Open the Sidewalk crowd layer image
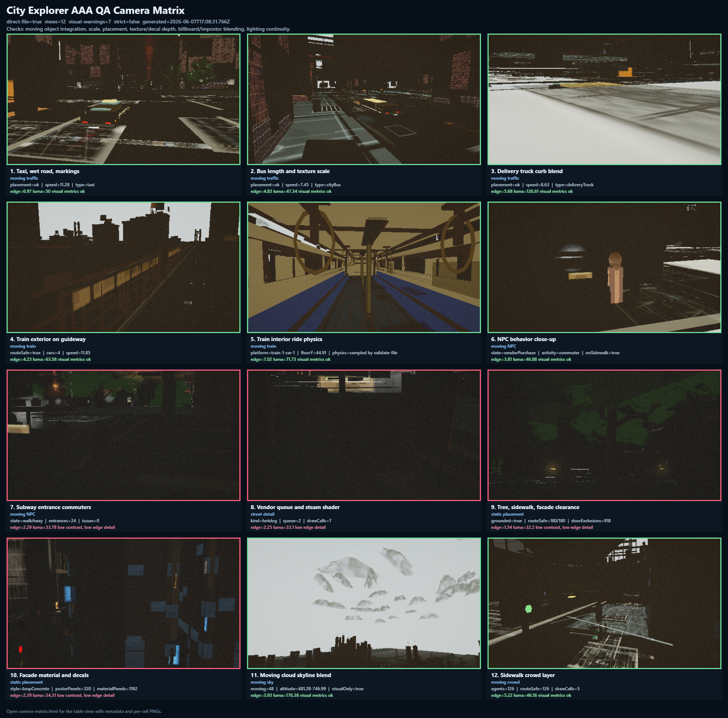Screen dimensions: 728x718 (x=604, y=603)
